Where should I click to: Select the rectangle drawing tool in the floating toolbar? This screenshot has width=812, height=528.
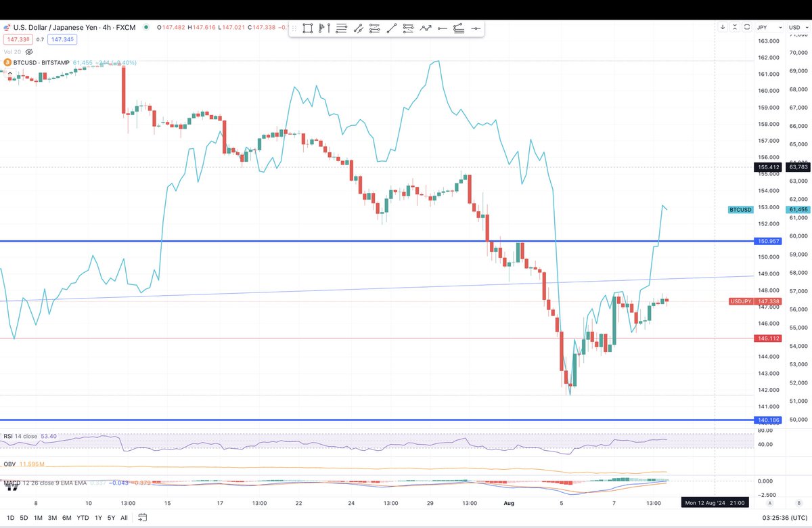pyautogui.click(x=308, y=28)
